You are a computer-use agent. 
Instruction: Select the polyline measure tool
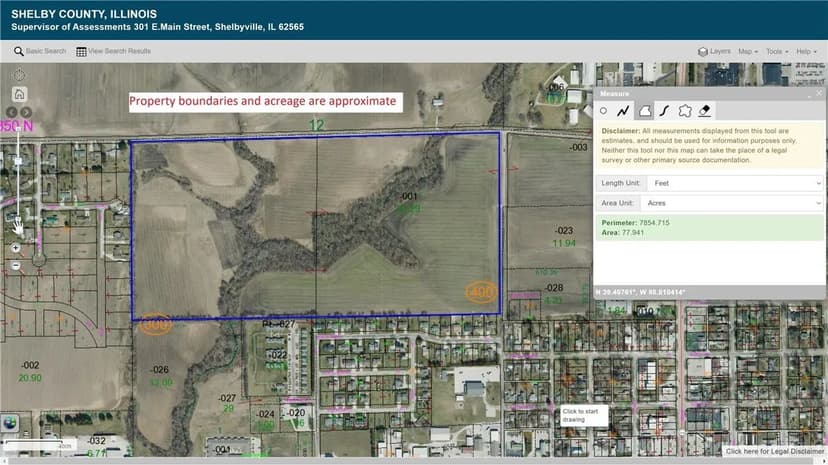click(624, 111)
